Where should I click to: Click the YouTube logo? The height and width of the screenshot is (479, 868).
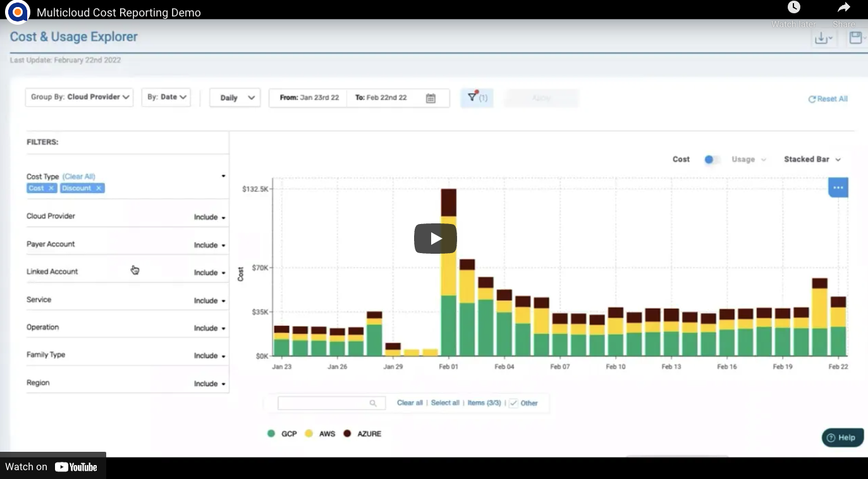click(76, 467)
